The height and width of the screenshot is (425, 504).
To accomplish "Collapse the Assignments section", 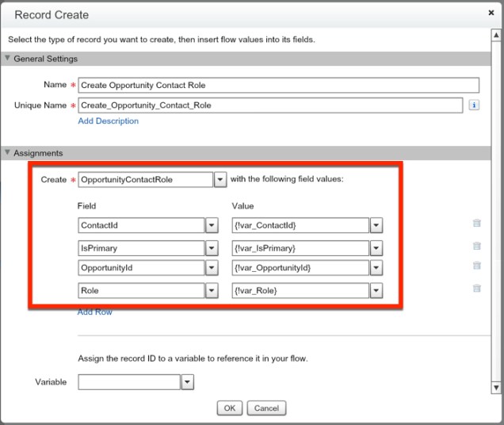I will point(9,153).
